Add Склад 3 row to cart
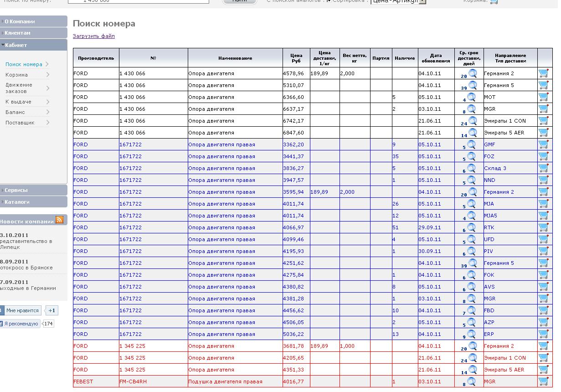Screen dimensions: 561x392 tap(543, 168)
